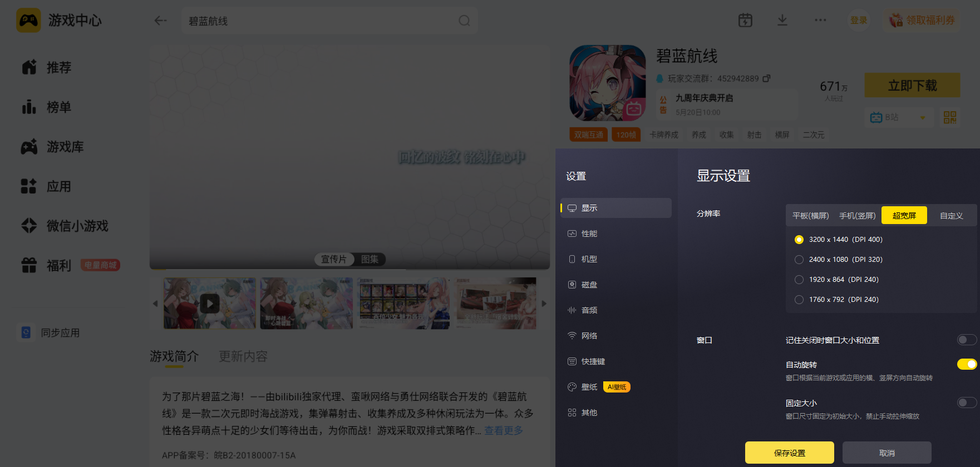Open the three-dot more menu
The width and height of the screenshot is (980, 467).
coord(820,20)
